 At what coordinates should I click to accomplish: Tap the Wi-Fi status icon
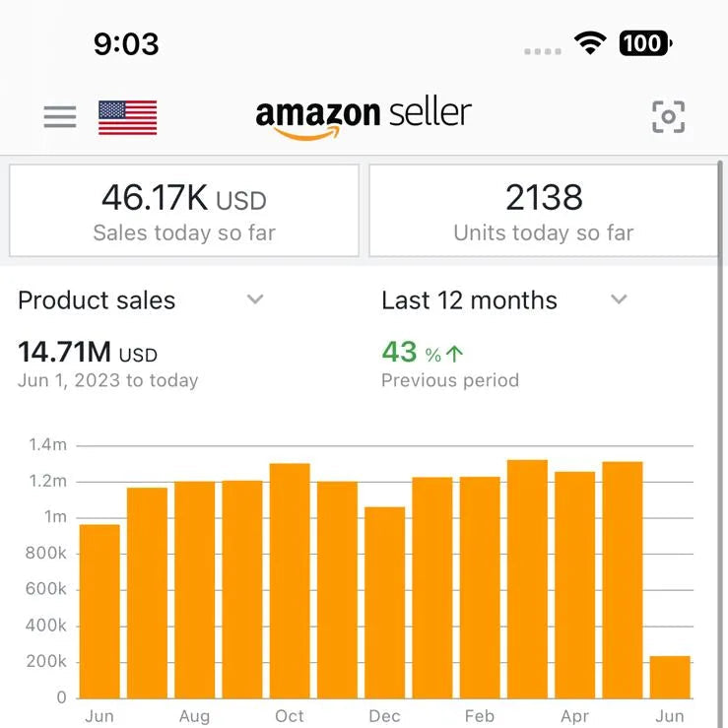pyautogui.click(x=590, y=43)
